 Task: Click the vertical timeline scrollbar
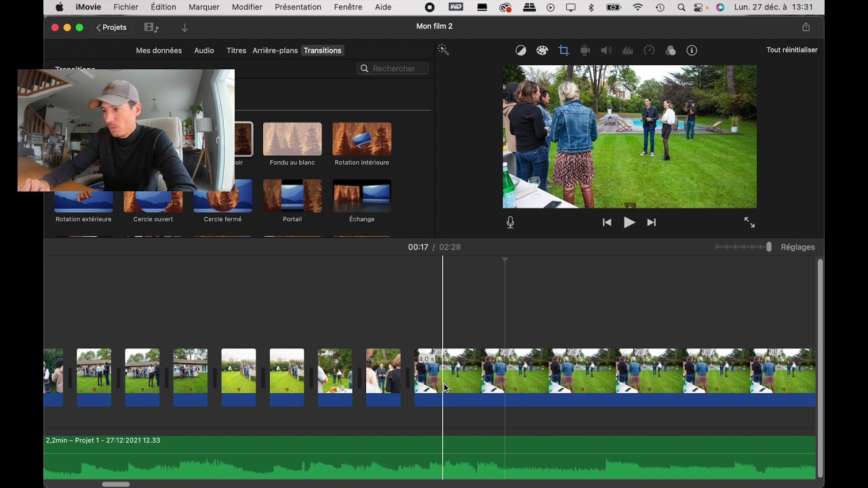(820, 368)
